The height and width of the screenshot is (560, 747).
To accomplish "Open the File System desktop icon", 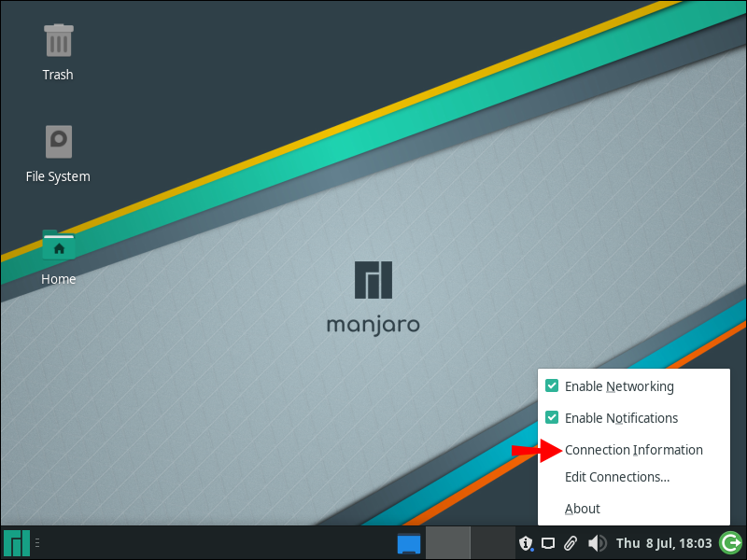I will tap(59, 142).
